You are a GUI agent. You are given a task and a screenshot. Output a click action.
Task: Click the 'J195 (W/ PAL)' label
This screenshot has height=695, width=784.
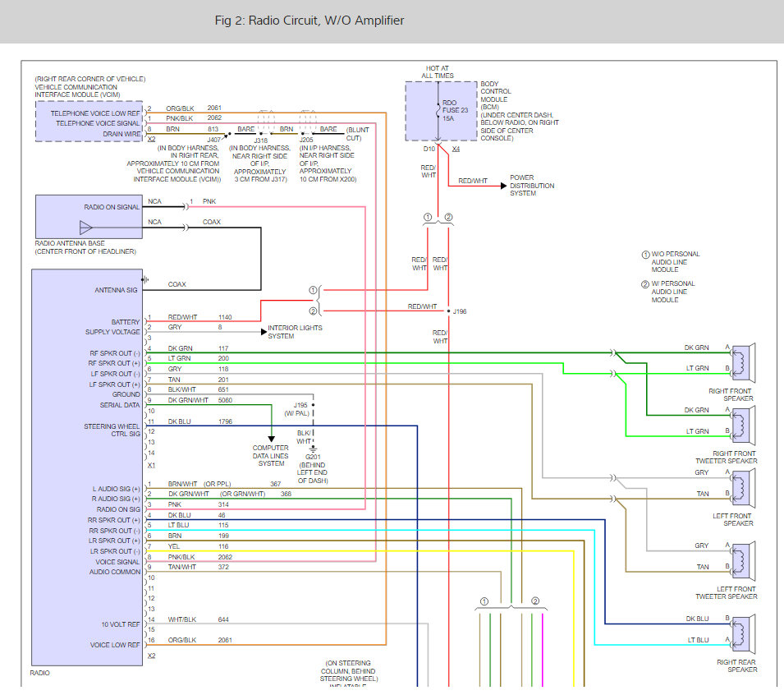tap(298, 409)
